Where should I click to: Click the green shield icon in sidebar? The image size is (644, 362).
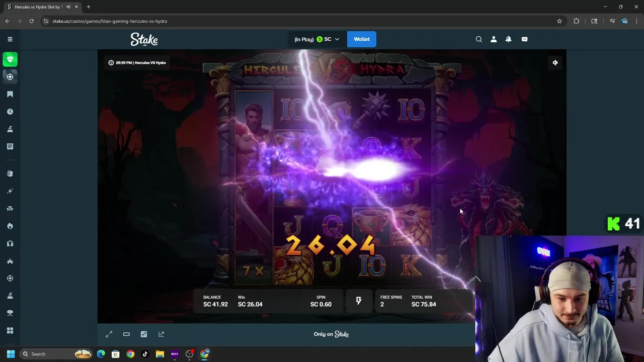coord(10,59)
